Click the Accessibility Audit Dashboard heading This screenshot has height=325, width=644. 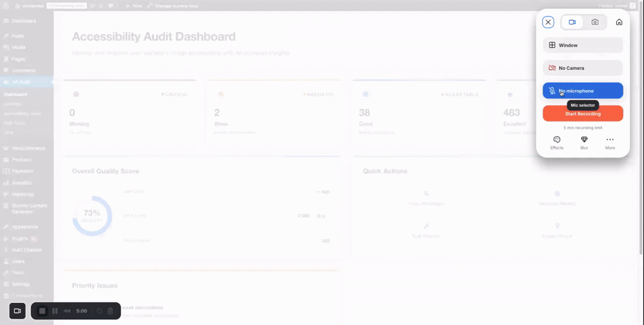(153, 37)
